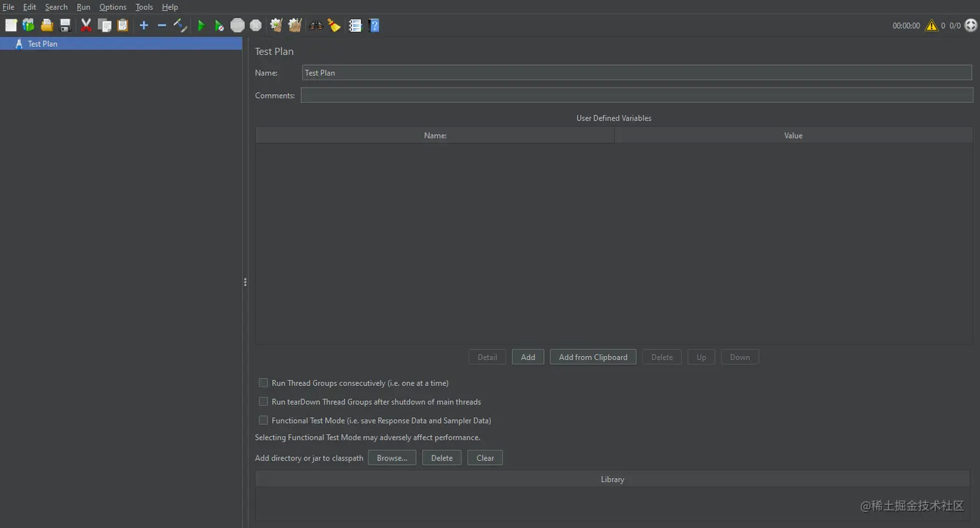Screen dimensions: 980x528
Task: Toggle Run tearDown Thread Groups checkbox
Action: (263, 402)
